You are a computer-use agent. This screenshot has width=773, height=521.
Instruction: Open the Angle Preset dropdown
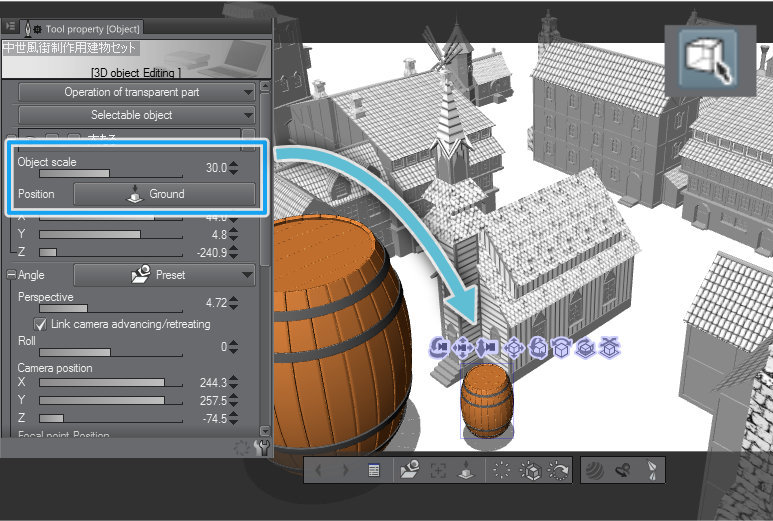[x=164, y=275]
